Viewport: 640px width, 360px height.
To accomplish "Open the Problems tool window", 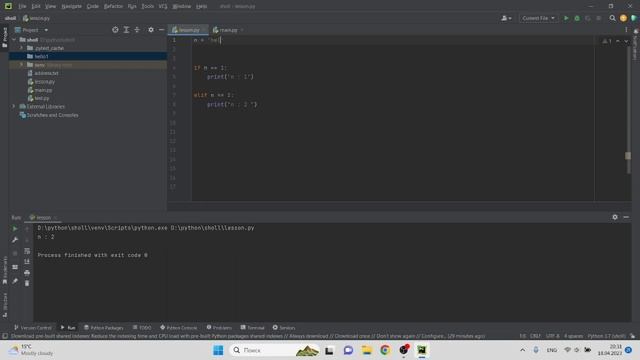I will [x=219, y=328].
